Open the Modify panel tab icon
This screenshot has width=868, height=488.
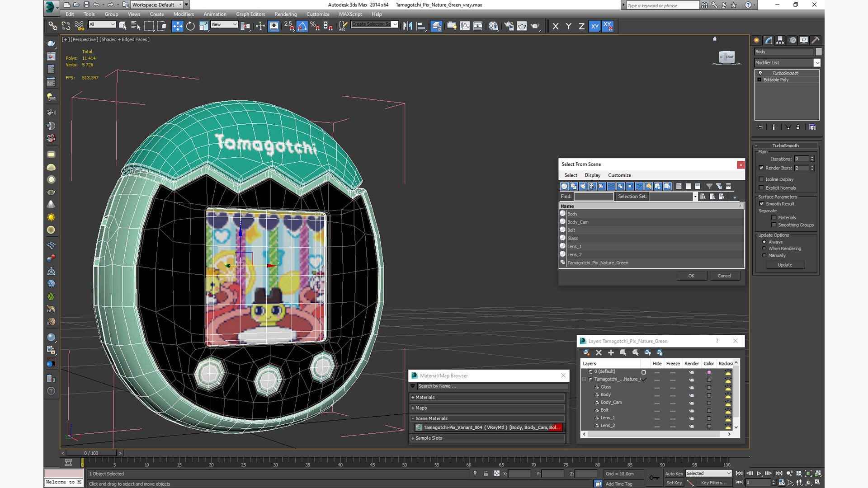769,40
